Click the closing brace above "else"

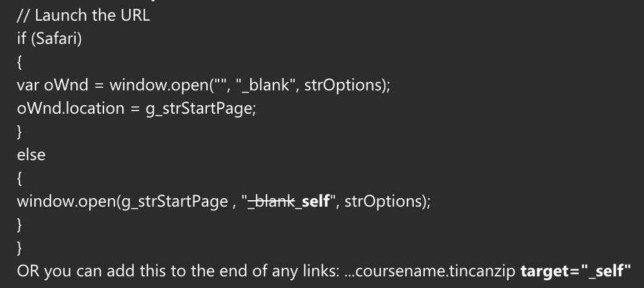(x=19, y=132)
